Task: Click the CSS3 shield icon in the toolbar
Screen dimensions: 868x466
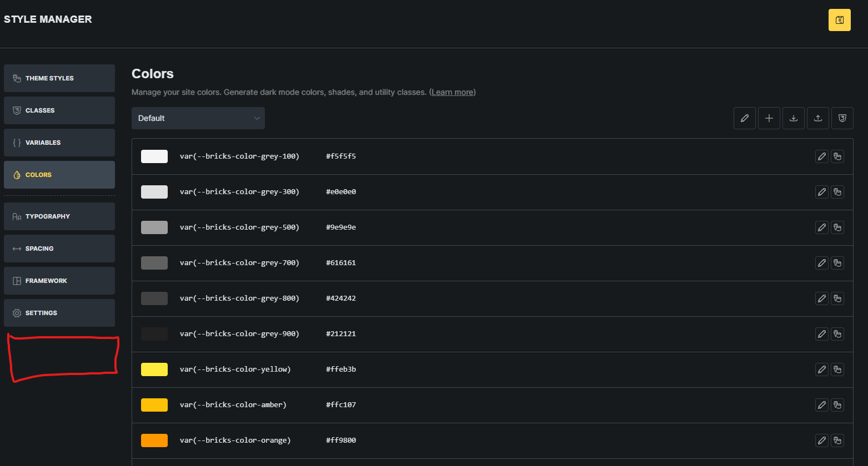Action: tap(842, 118)
